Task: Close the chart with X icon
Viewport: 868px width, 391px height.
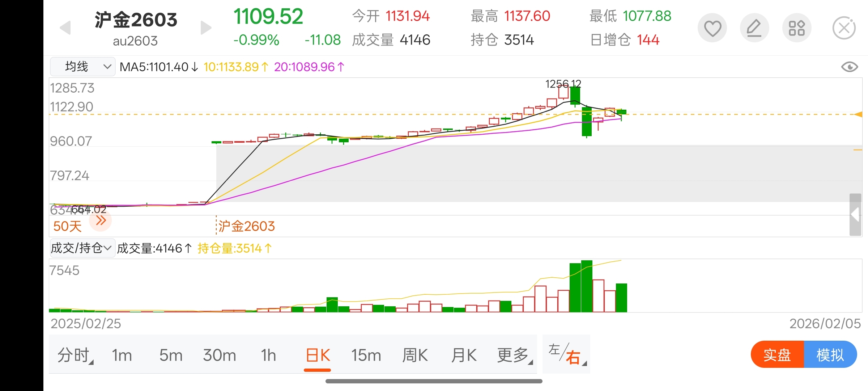Action: tap(844, 28)
